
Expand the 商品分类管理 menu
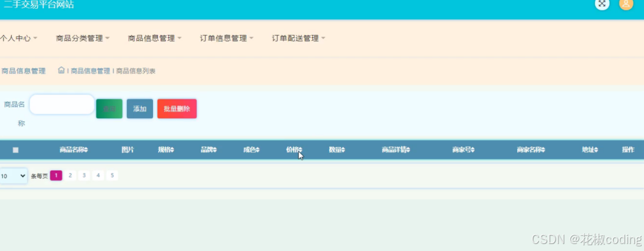(x=83, y=38)
